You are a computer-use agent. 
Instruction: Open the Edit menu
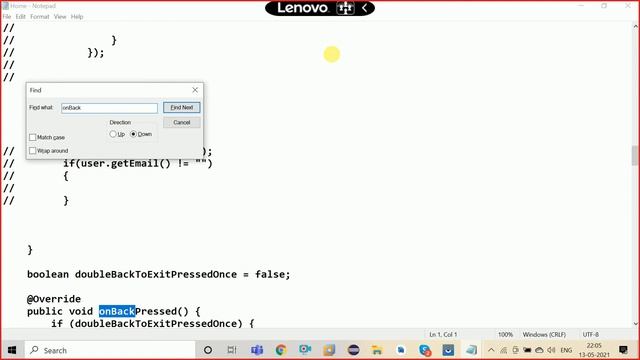coord(20,17)
